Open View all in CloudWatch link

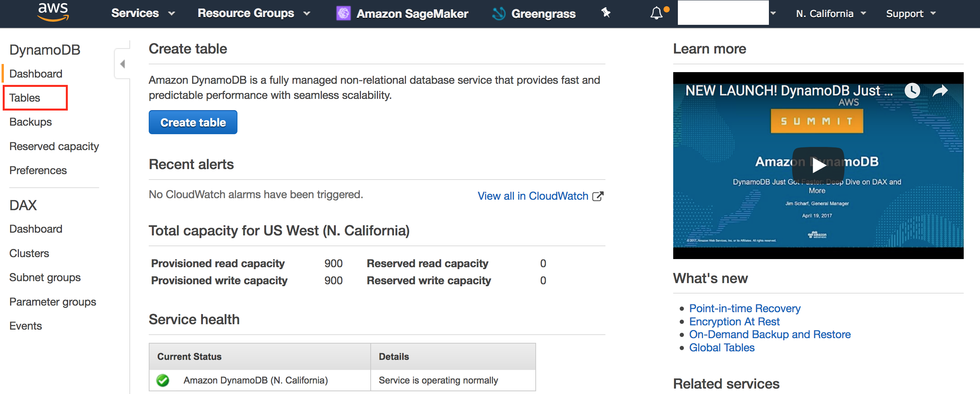[540, 196]
